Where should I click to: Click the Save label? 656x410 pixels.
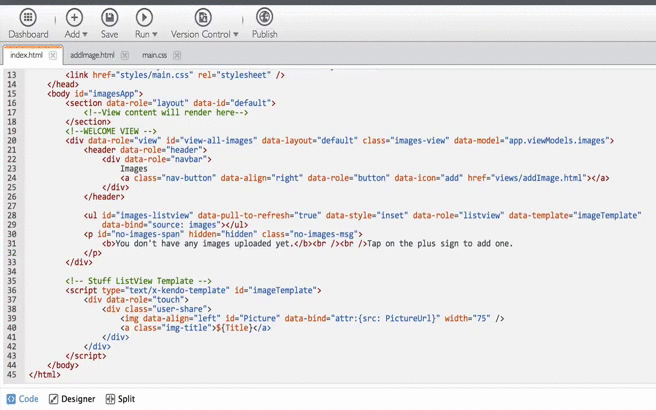[x=109, y=34]
